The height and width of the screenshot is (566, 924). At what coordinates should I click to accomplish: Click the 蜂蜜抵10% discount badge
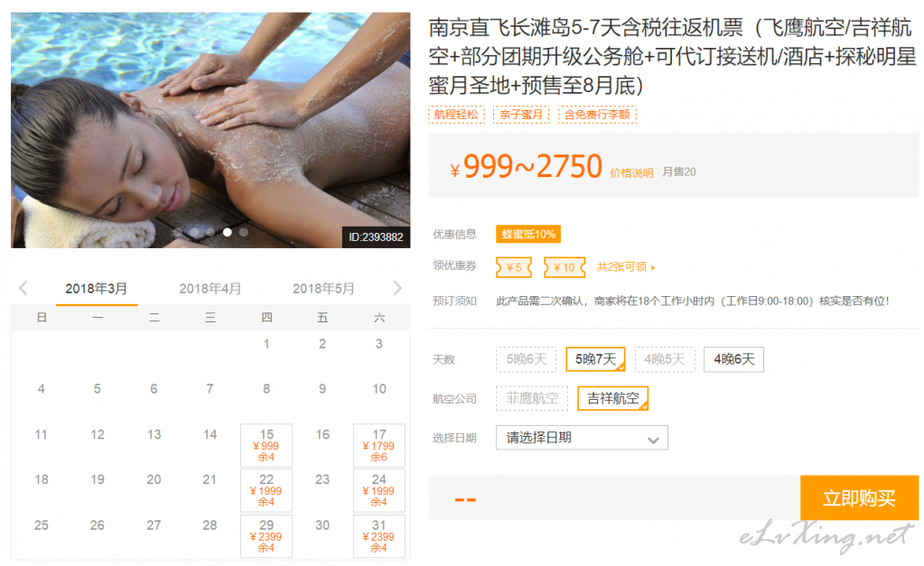point(528,235)
